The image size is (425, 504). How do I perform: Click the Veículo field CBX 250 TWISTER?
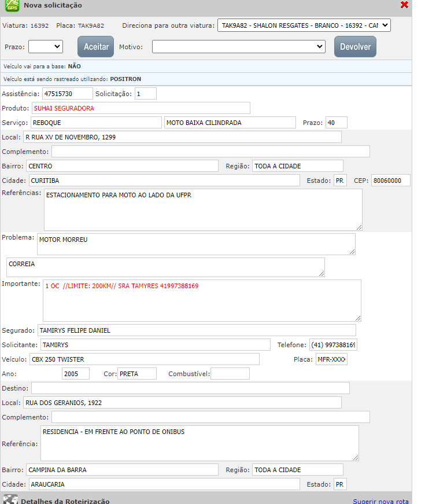coord(144,359)
